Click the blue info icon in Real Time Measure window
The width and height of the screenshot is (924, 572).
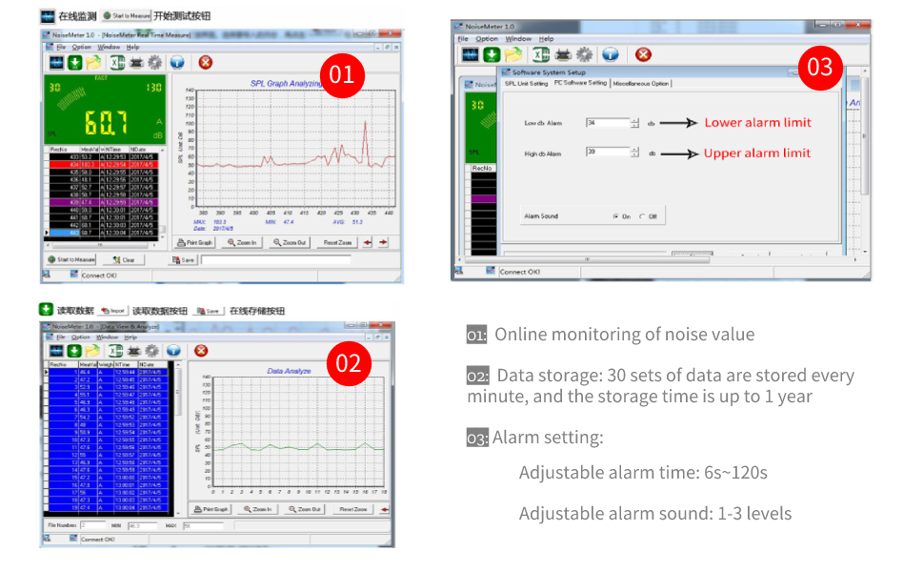pos(177,63)
